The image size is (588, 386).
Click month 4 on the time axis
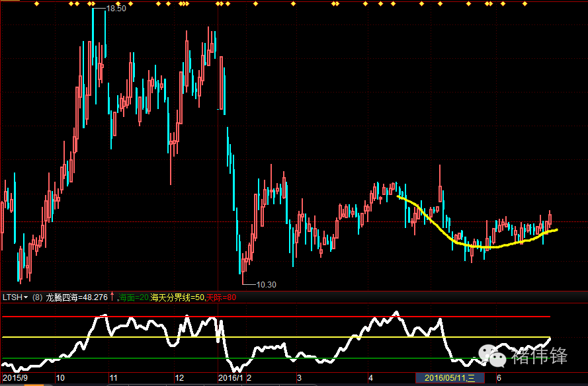[371, 378]
